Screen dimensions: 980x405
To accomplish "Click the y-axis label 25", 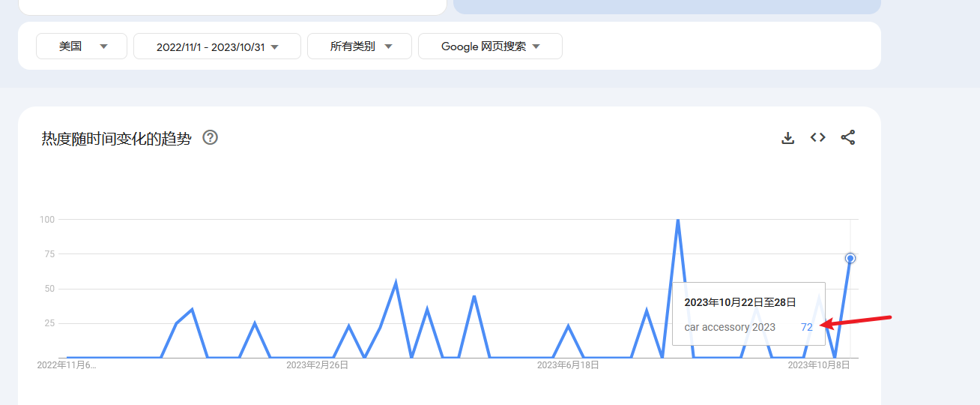I will coord(50,323).
